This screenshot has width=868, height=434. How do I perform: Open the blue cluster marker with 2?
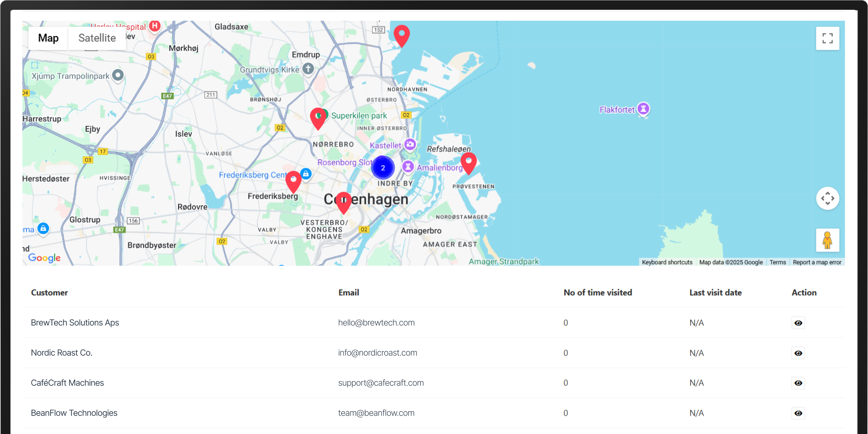383,168
